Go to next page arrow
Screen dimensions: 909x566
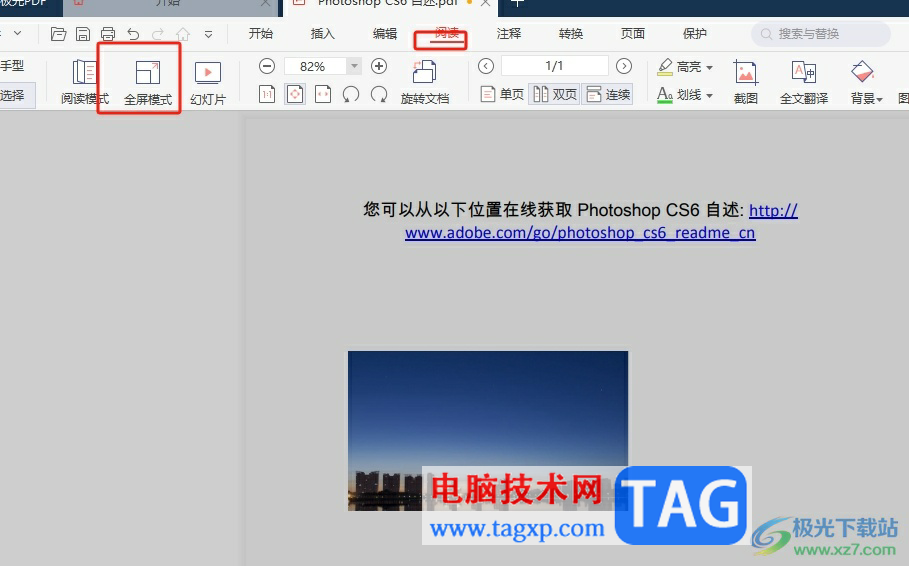coord(624,66)
